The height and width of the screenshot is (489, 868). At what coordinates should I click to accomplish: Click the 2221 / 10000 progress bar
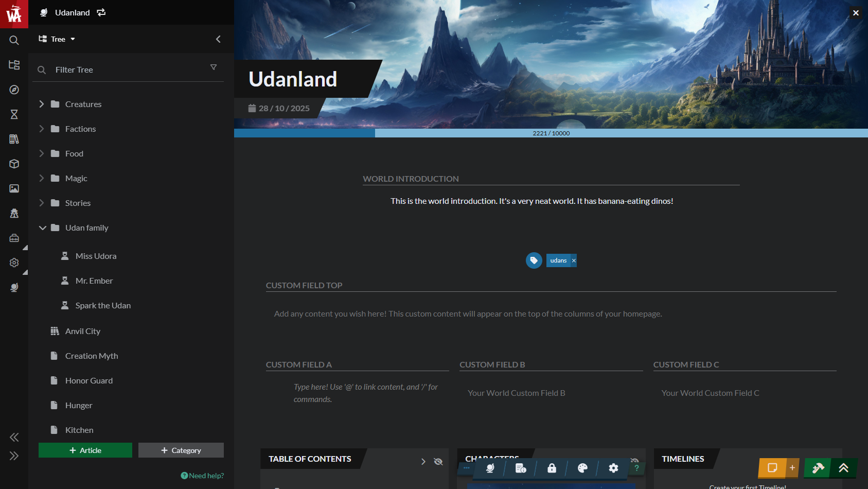pyautogui.click(x=551, y=133)
